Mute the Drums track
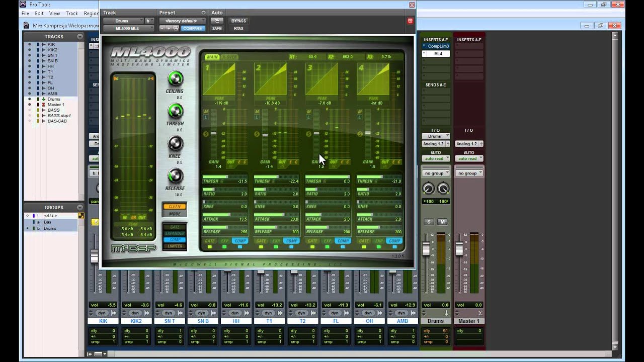 [x=443, y=222]
